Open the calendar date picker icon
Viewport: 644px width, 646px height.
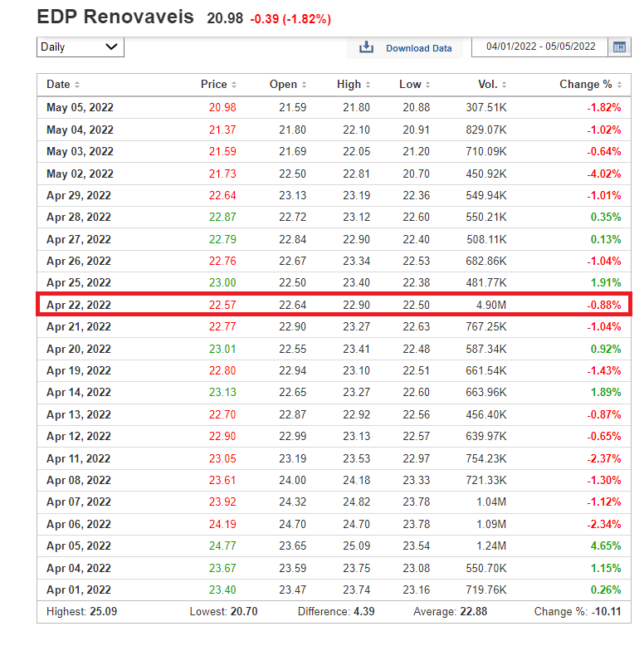(619, 47)
